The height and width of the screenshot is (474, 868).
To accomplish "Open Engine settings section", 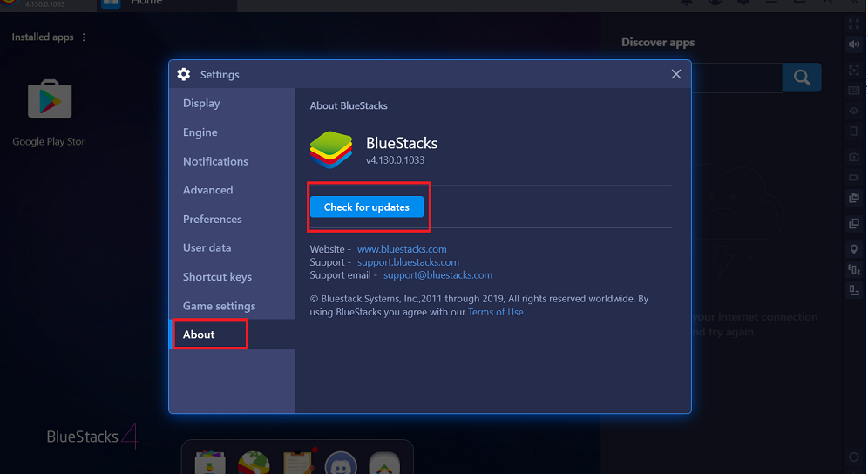I will coord(200,132).
